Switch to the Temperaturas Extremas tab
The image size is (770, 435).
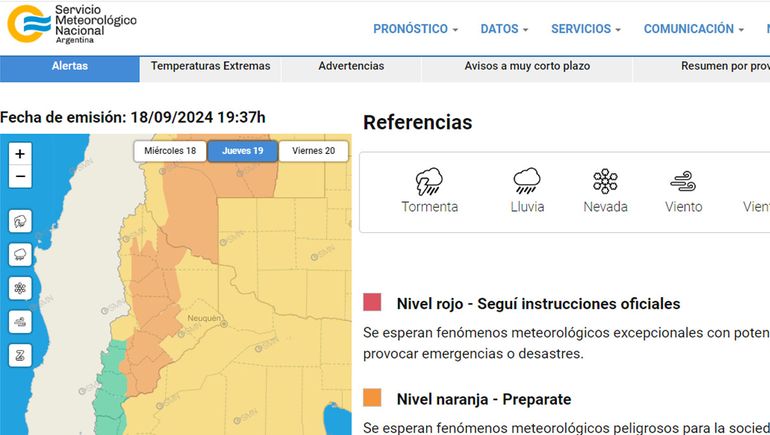210,67
